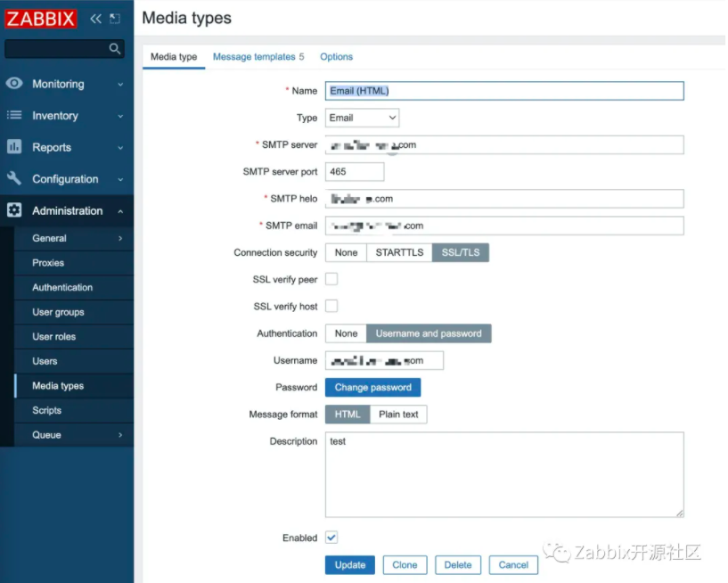Expand the Inventory menu chevron

[120, 116]
